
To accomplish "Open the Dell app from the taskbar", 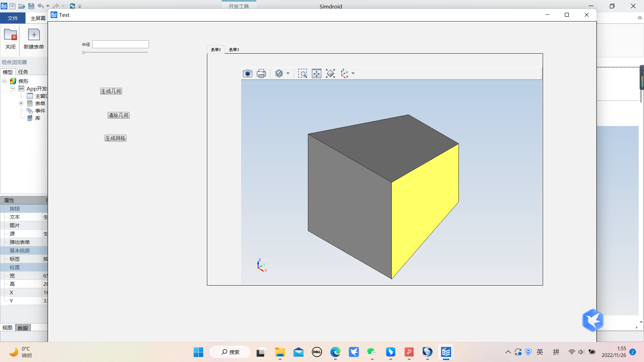I will [x=317, y=352].
